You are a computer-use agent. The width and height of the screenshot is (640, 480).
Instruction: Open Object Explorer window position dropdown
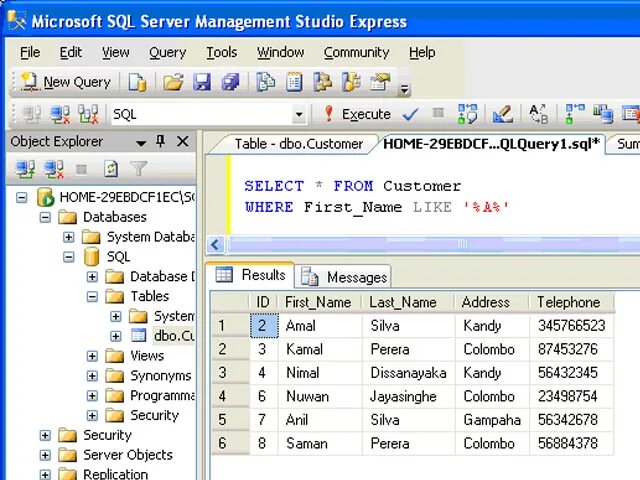(x=141, y=143)
